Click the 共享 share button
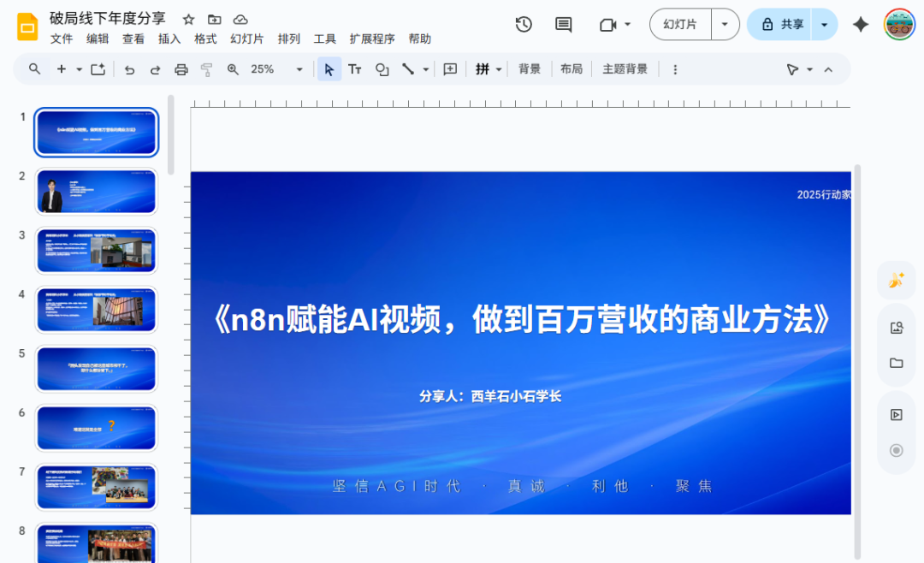Viewport: 924px width, 563px height. [783, 25]
